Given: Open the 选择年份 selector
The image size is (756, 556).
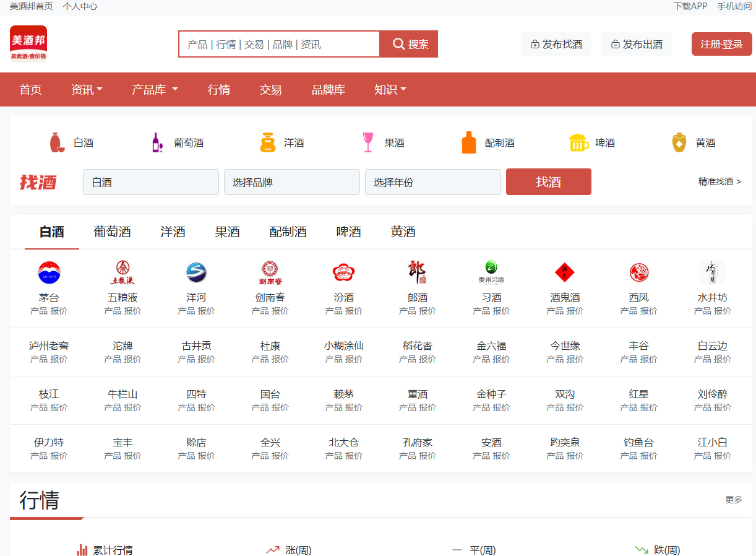Looking at the screenshot, I should [432, 182].
